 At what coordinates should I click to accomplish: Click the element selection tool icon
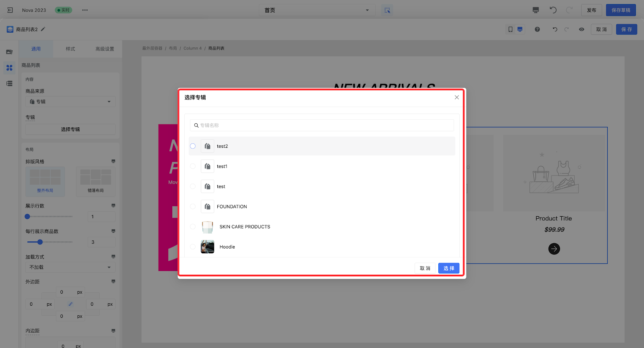point(387,10)
